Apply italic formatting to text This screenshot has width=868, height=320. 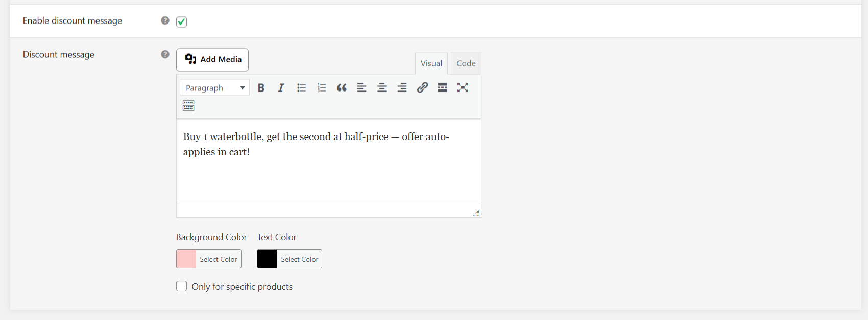pos(281,88)
